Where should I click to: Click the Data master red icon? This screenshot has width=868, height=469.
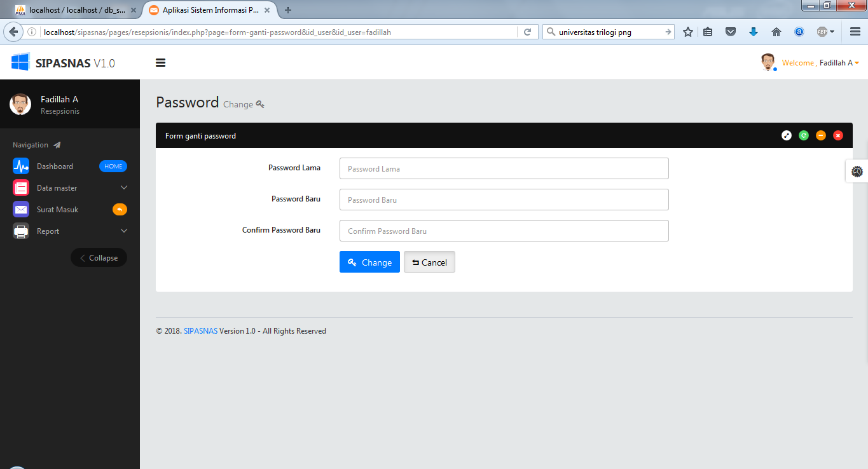pos(21,188)
